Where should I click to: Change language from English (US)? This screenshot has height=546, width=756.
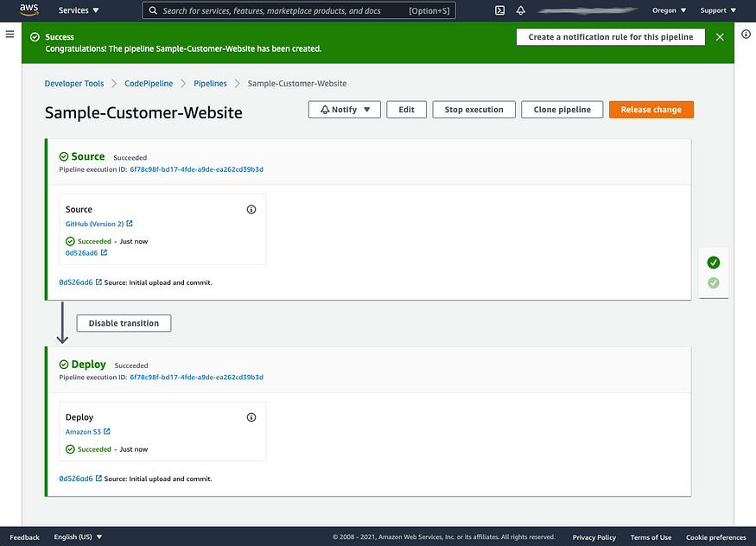click(78, 536)
